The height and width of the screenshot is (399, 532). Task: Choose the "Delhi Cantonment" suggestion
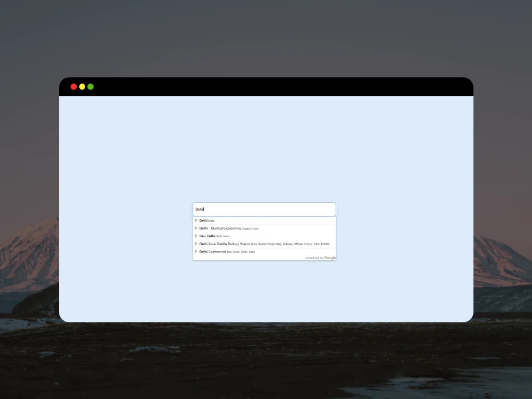click(x=264, y=252)
